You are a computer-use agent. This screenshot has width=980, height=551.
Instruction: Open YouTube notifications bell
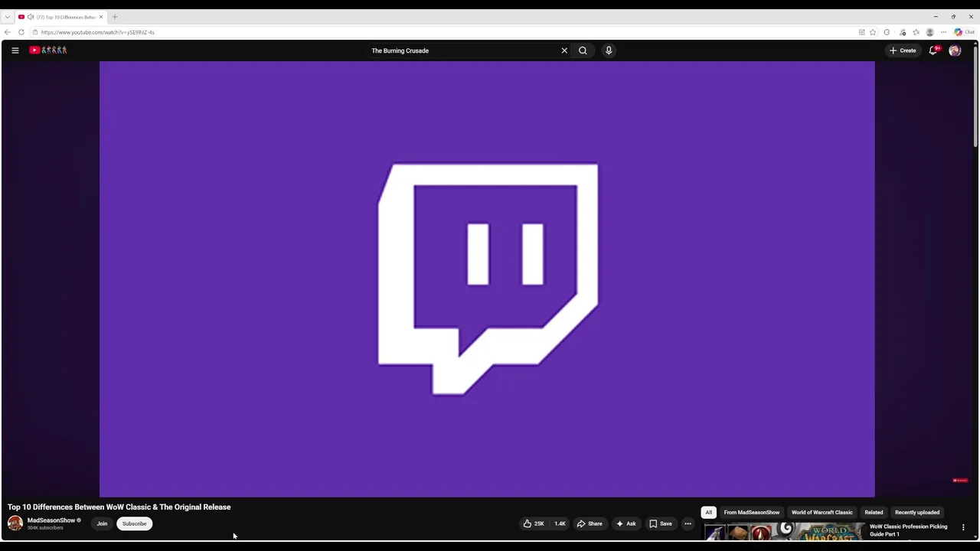coord(933,51)
